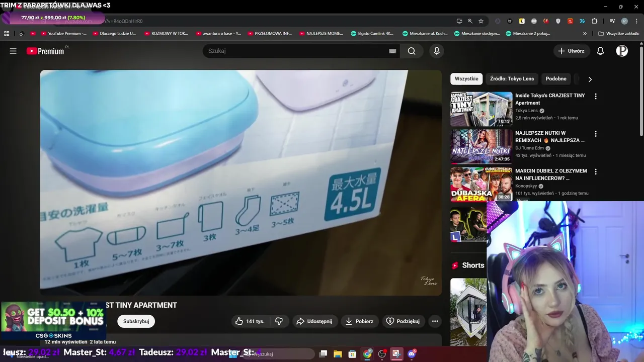The width and height of the screenshot is (644, 362).
Task: Open YouTube notifications bell
Action: pos(600,51)
